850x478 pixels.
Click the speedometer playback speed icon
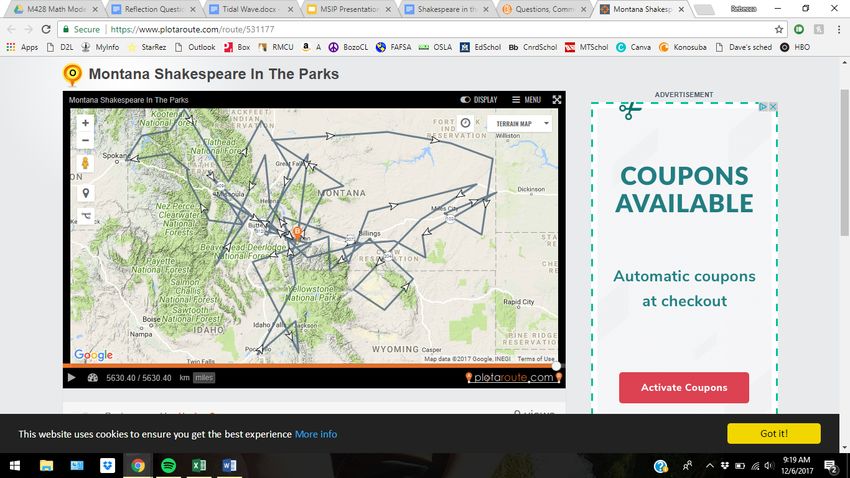click(x=93, y=378)
